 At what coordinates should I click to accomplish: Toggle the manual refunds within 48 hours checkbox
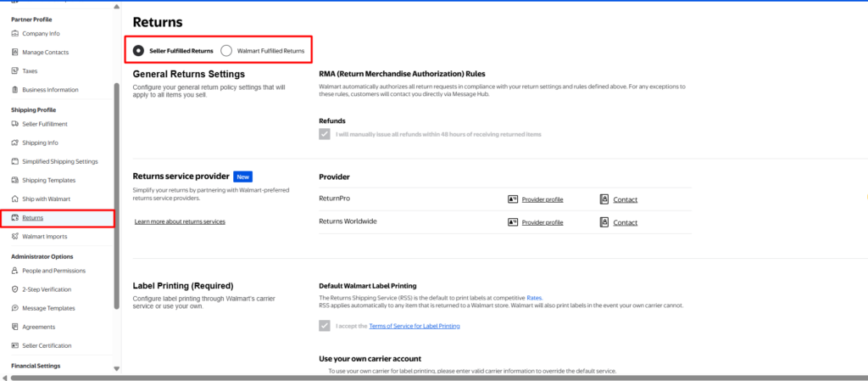coord(325,134)
